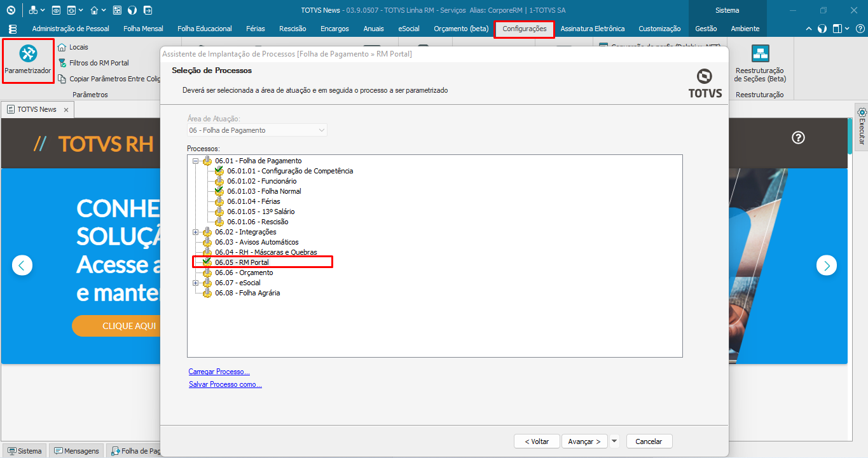
Task: Click the Sistema context tab in the title bar
Action: coord(727,10)
